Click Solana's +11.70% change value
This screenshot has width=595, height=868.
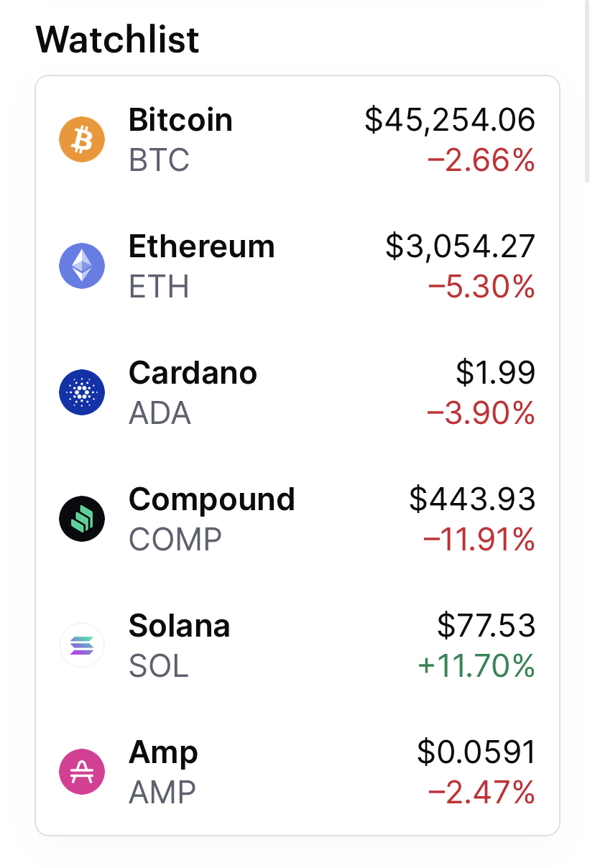click(476, 666)
